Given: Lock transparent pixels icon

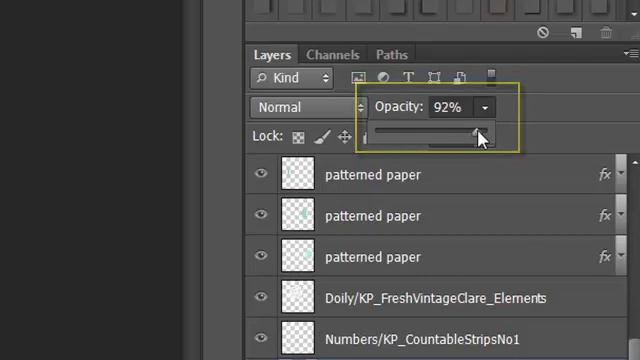Looking at the screenshot, I should [298, 138].
